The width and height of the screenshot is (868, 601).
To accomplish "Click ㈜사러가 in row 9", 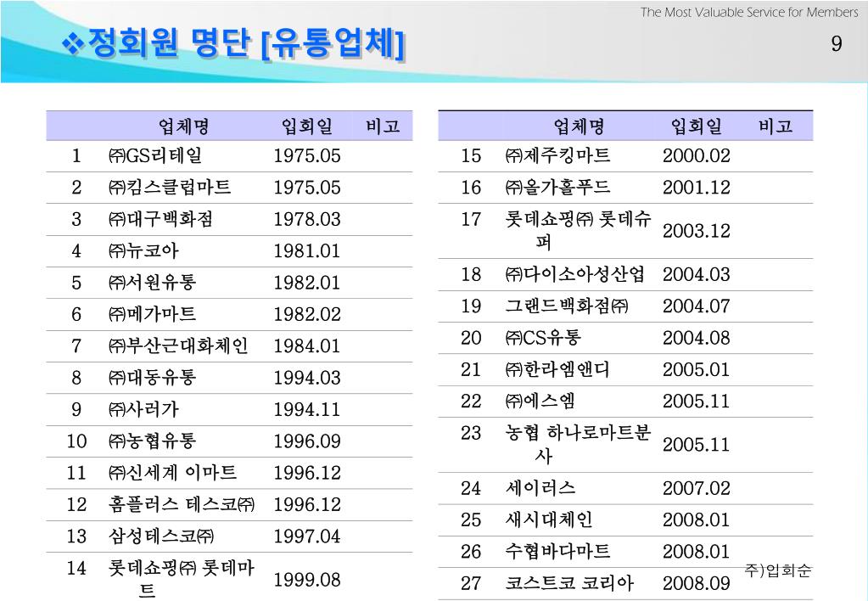I will pos(143,409).
